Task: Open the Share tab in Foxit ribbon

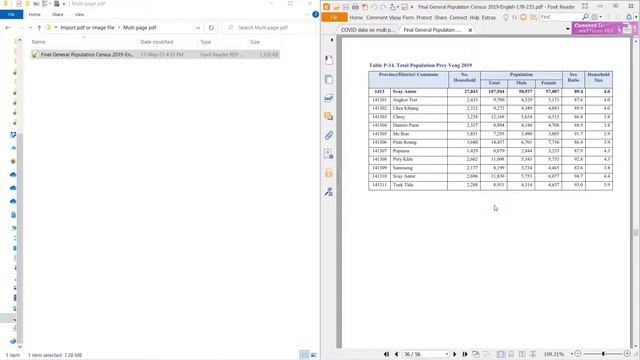Action: coord(441,18)
